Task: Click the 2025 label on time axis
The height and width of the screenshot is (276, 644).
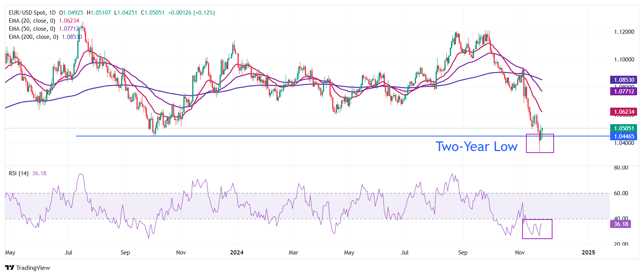Action: tap(588, 253)
